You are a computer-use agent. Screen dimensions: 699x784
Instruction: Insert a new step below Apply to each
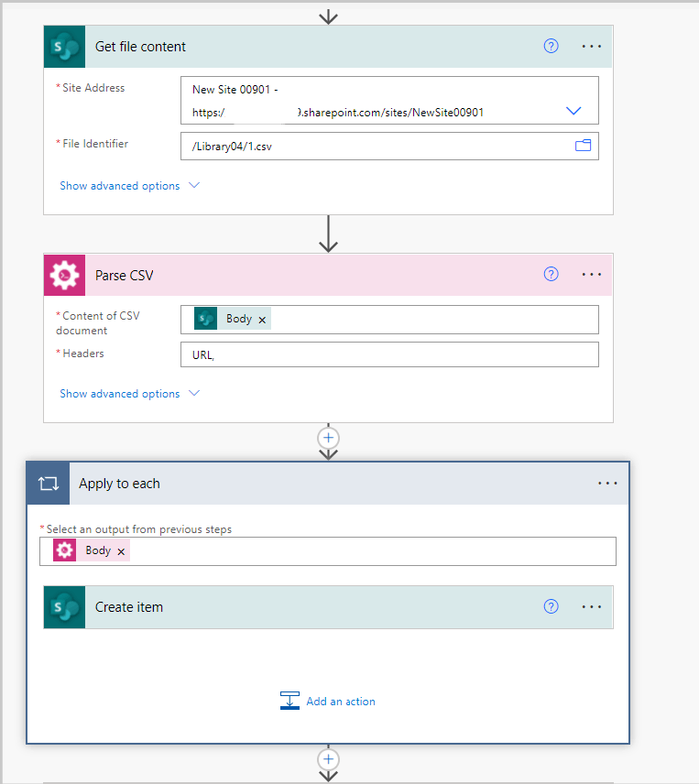click(x=328, y=759)
